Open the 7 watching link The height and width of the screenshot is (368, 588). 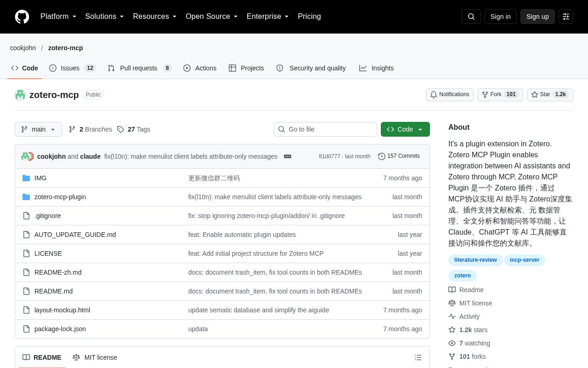(469, 343)
